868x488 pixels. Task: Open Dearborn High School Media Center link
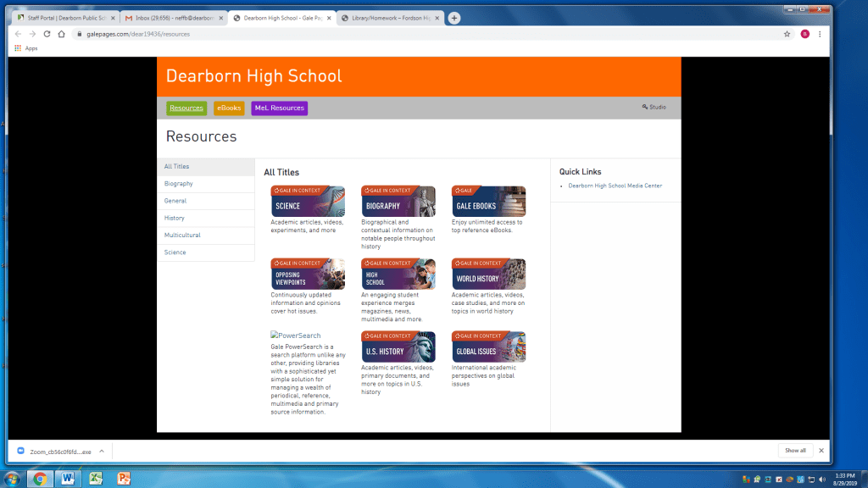[x=615, y=186]
